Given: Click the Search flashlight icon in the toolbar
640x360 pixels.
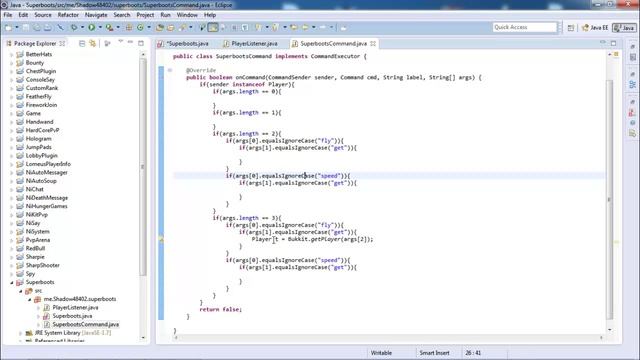Looking at the screenshot, I should pyautogui.click(x=182, y=28).
